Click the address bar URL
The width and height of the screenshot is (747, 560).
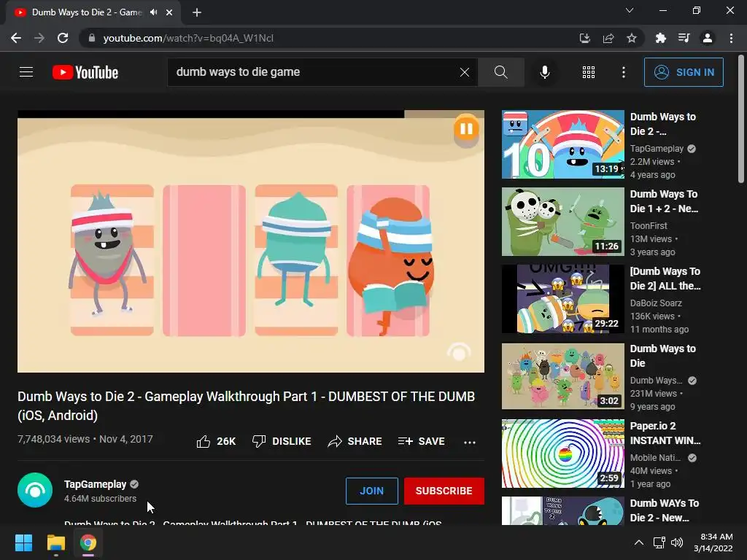(188, 38)
